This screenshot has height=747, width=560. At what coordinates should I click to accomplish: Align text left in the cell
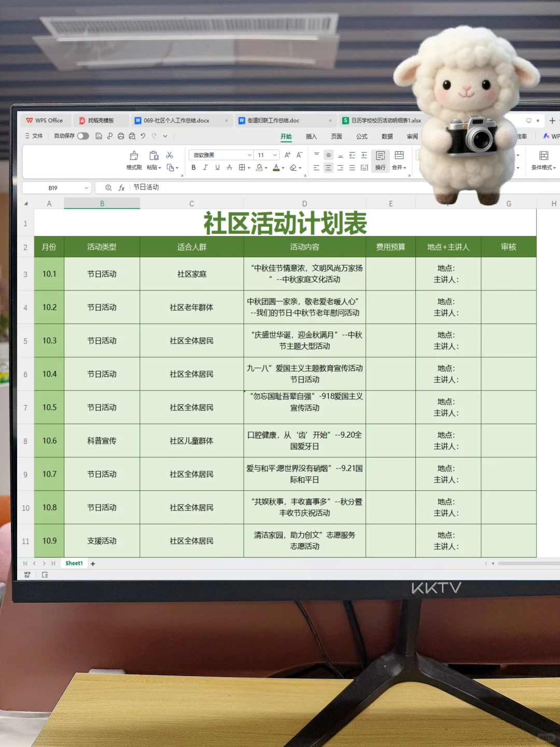point(316,168)
